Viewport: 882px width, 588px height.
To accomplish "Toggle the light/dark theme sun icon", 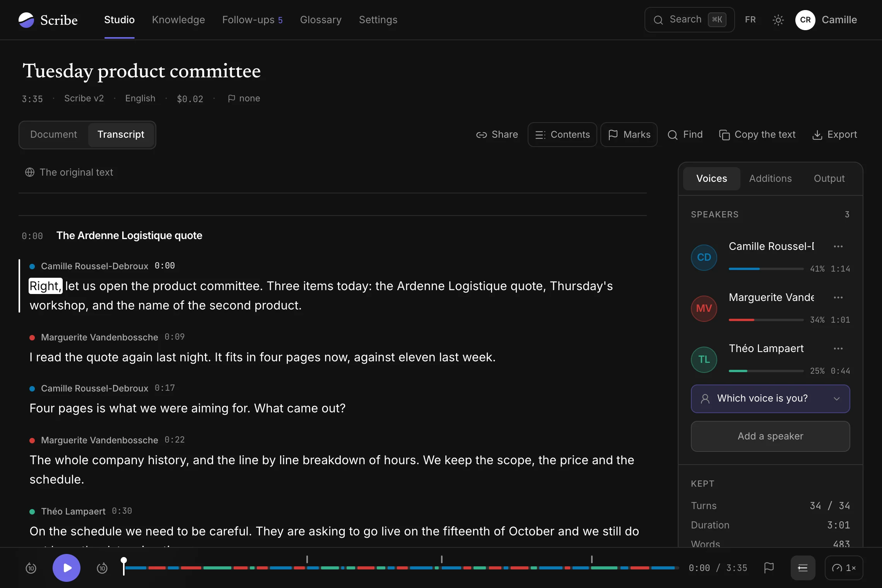I will 778,20.
